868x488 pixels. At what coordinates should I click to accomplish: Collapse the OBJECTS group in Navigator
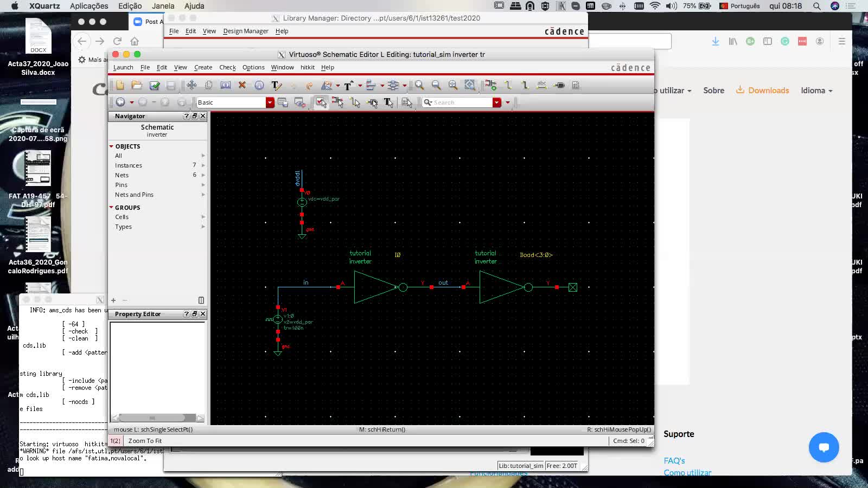111,146
